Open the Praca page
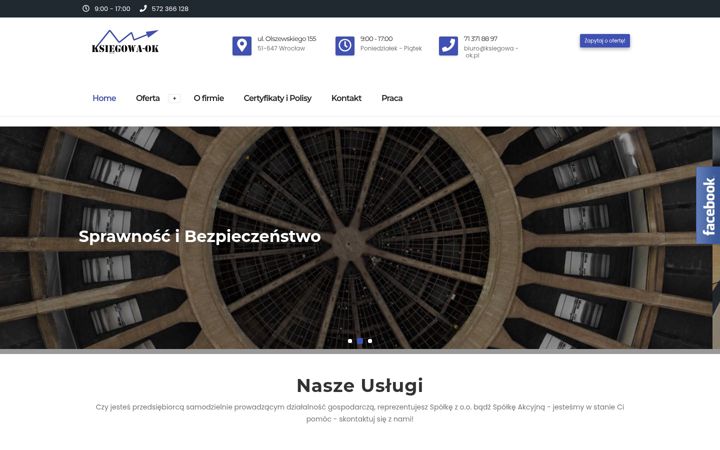720x450 pixels. [x=392, y=98]
